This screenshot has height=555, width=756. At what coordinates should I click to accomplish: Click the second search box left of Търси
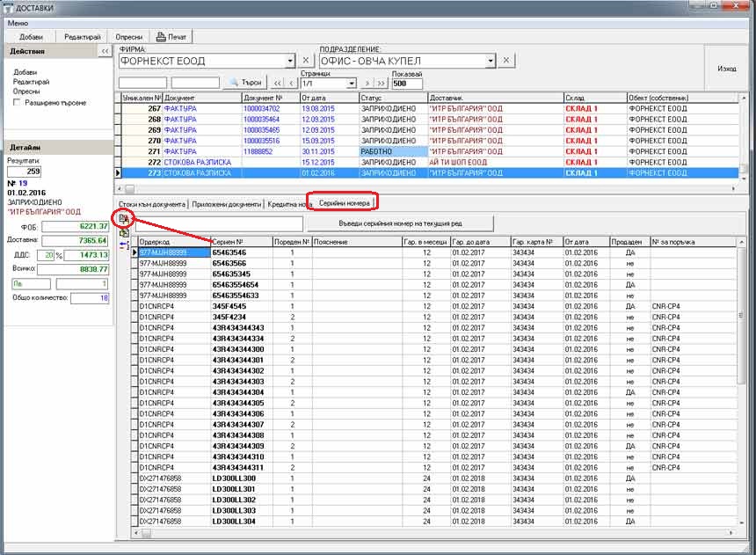(x=195, y=83)
